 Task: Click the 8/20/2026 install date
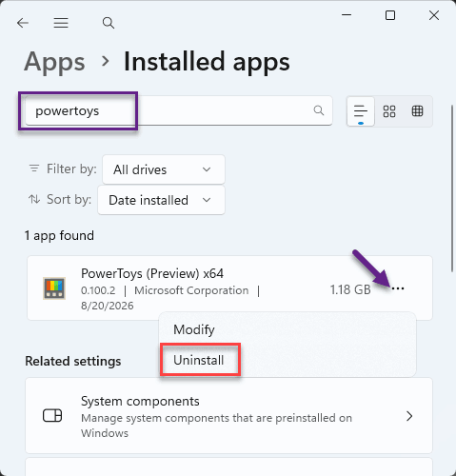[x=108, y=306]
